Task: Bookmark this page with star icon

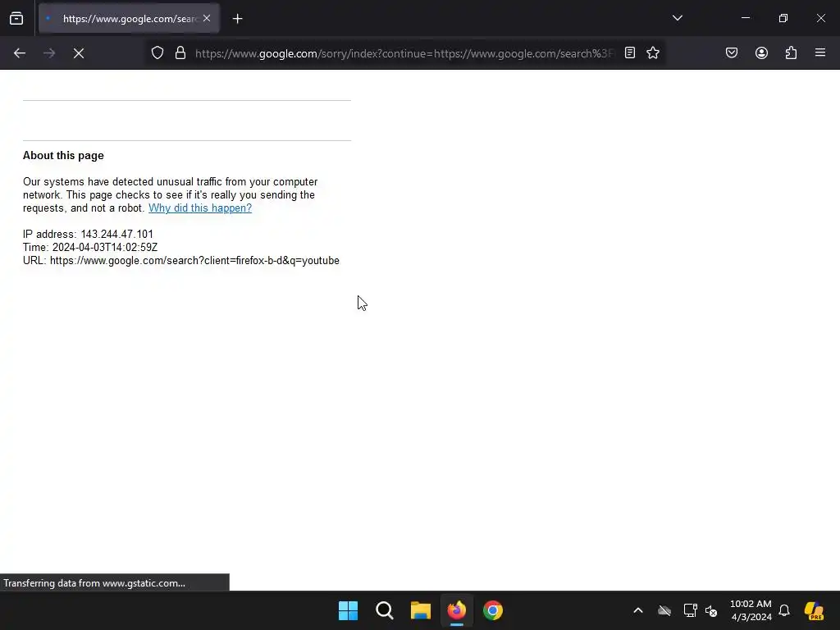Action: 652,53
